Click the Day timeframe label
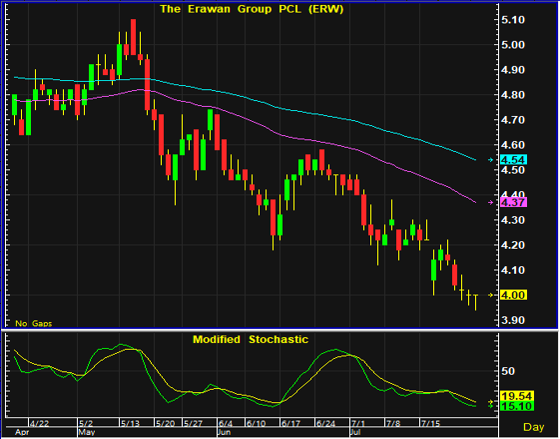560x439 pixels. [x=534, y=427]
